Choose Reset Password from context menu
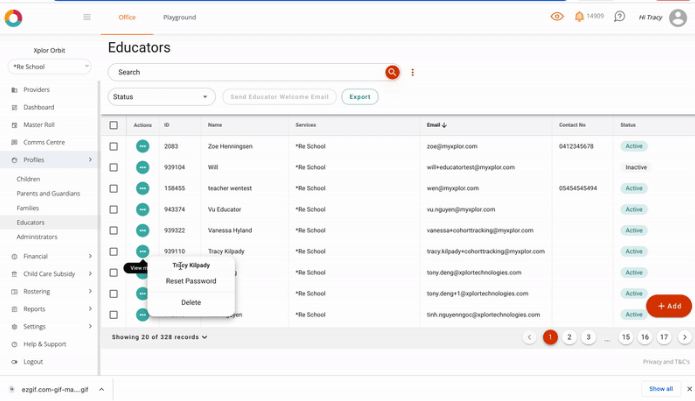The height and width of the screenshot is (401, 695). 191,281
